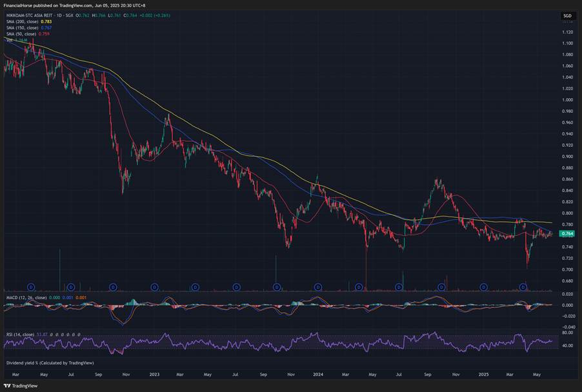Viewport: 582px width, 392px height.
Task: Select the dividend marker at the 2024 label
Action: [x=318, y=287]
